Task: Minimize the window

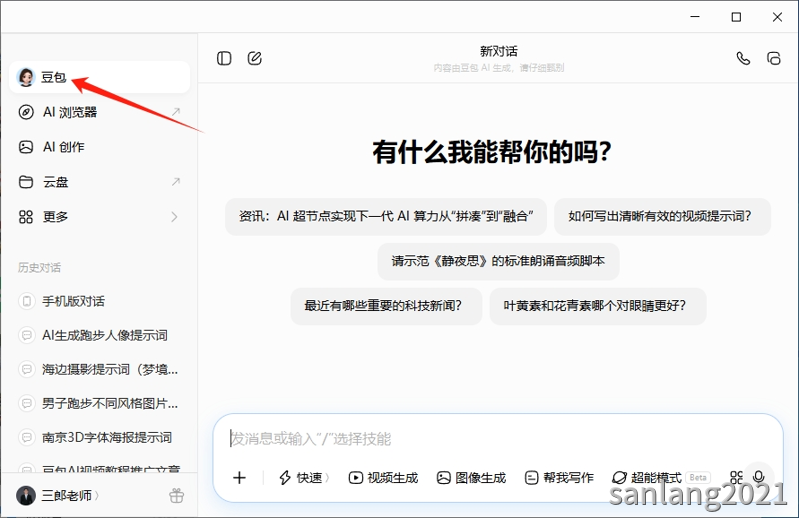Action: (x=695, y=17)
